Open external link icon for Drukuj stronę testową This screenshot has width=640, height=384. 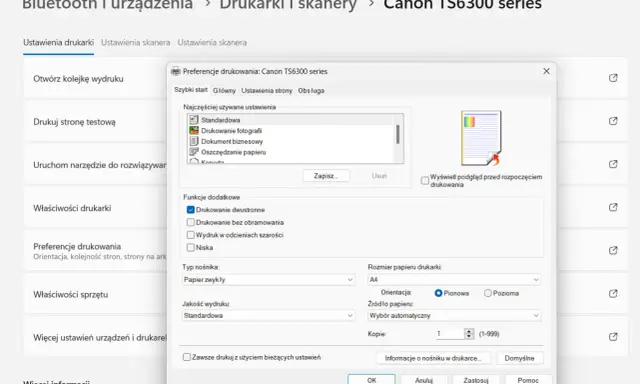(613, 121)
